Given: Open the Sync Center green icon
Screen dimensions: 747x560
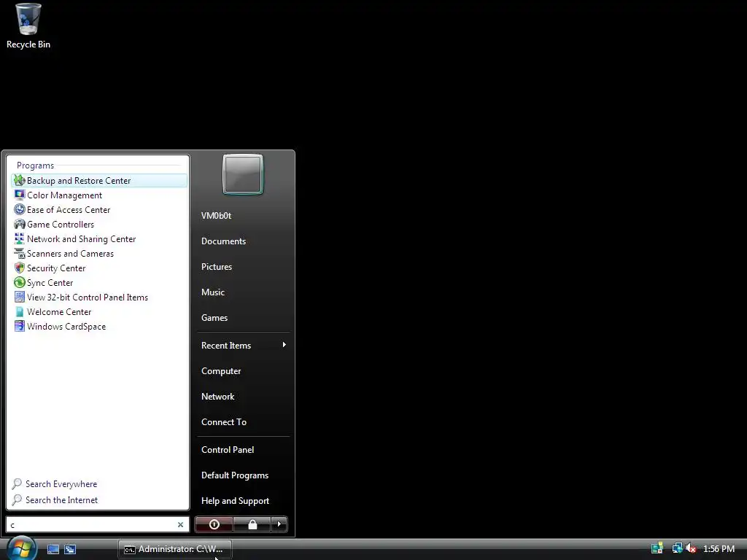Looking at the screenshot, I should pyautogui.click(x=20, y=283).
